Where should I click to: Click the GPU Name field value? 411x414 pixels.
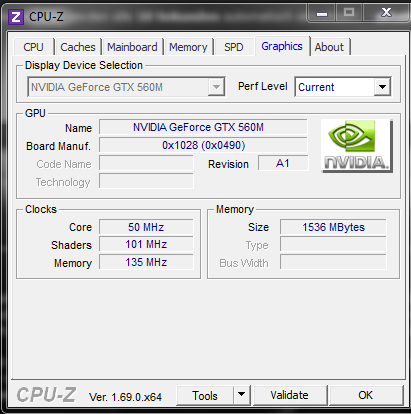[203, 127]
